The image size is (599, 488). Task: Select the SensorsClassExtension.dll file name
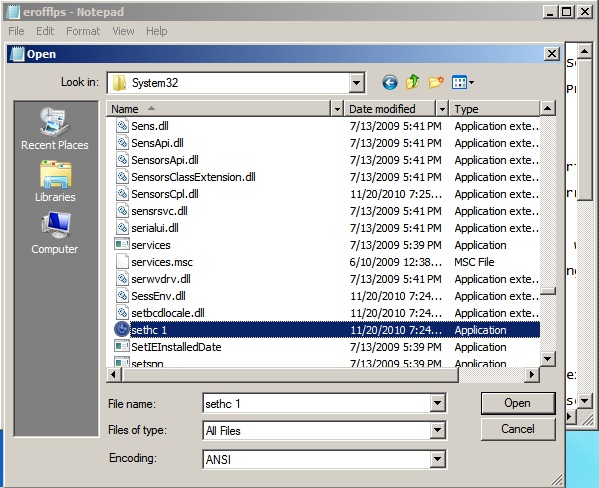193,177
